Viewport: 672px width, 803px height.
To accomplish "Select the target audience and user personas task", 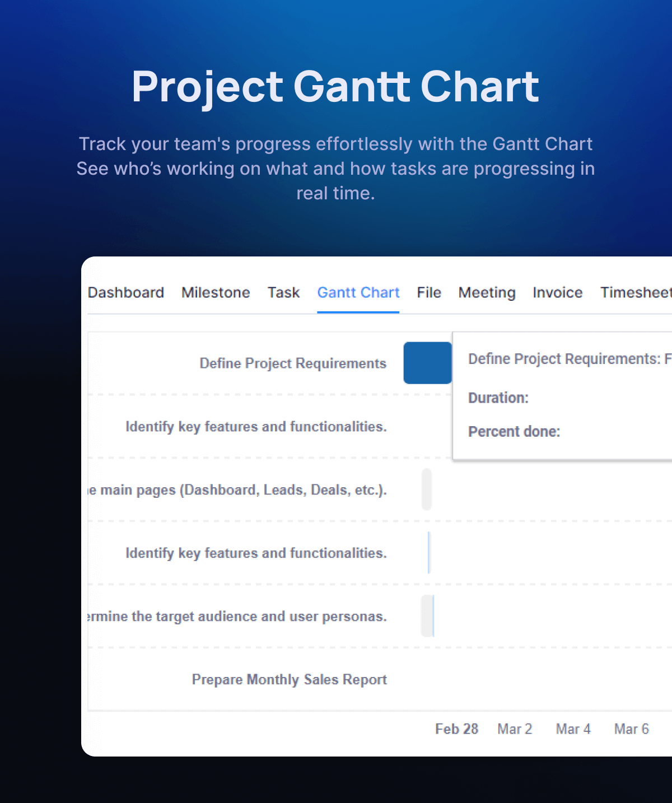I will tap(237, 617).
